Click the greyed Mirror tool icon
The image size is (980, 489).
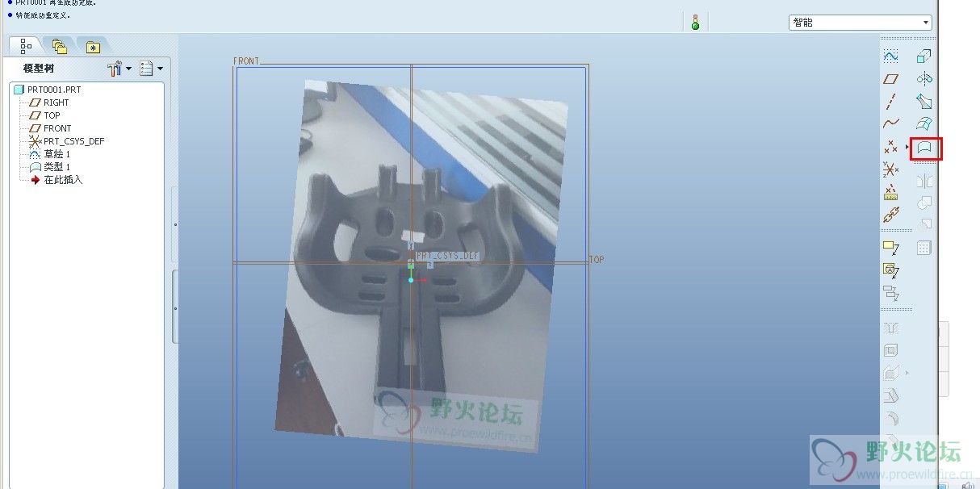point(924,181)
